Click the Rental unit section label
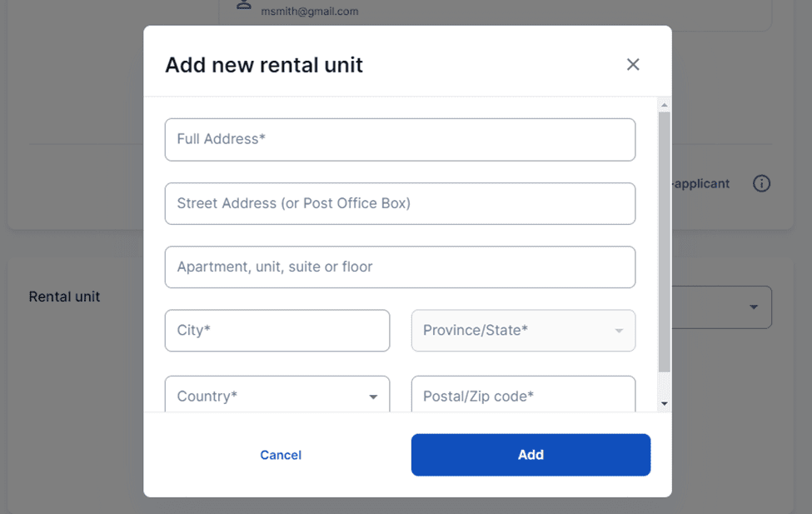Viewport: 812px width, 514px height. click(64, 297)
